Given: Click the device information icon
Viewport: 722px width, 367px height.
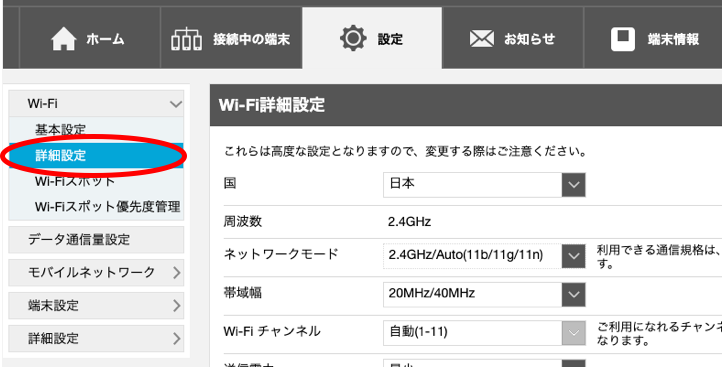Looking at the screenshot, I should pos(623,39).
